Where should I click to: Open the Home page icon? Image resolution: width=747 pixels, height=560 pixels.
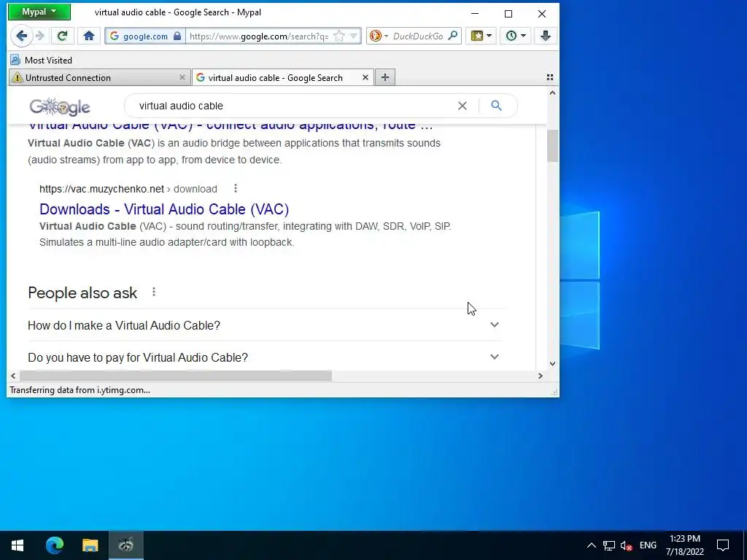coord(88,36)
